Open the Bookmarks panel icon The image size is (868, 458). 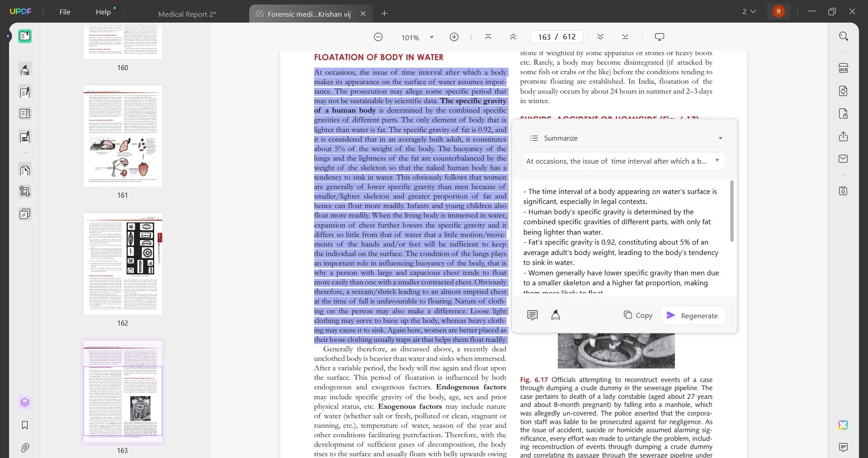click(x=25, y=425)
